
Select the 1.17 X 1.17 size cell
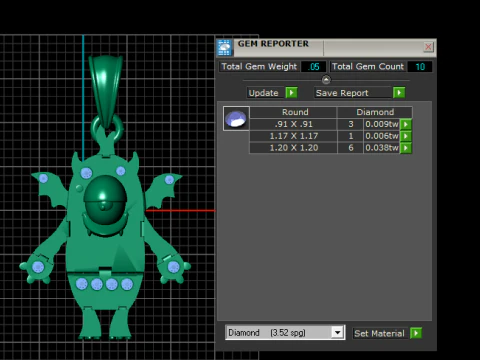(x=293, y=136)
